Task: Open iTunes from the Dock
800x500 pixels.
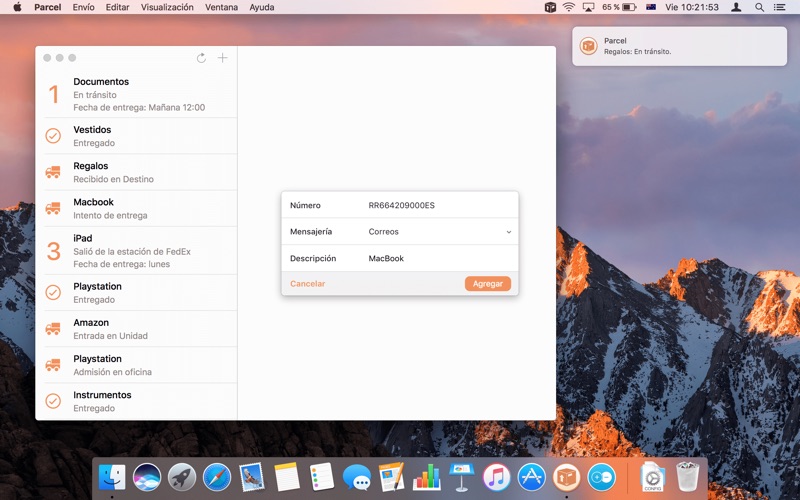Action: click(496, 478)
